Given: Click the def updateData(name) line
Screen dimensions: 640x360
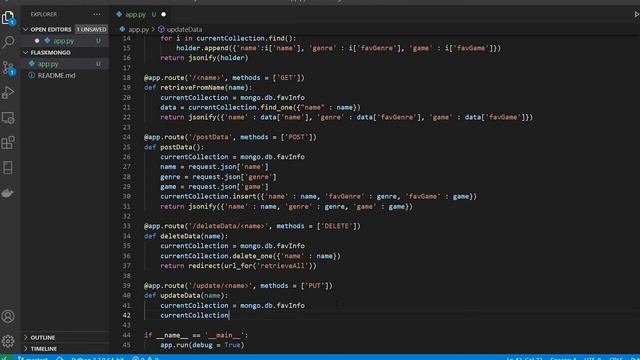Looking at the screenshot, I should (x=186, y=296).
